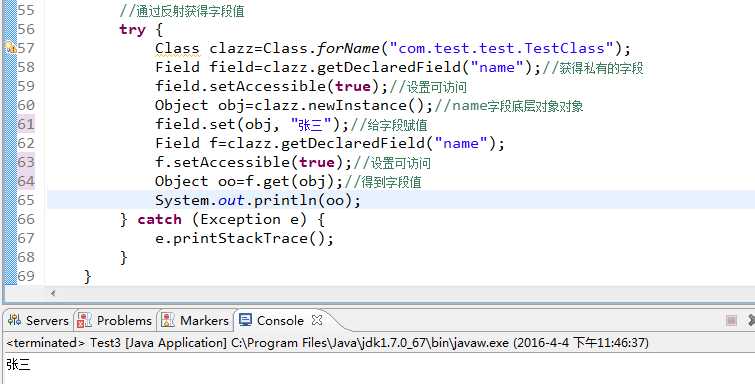Image resolution: width=755 pixels, height=384 pixels.
Task: Click line number 63 in the gutter
Action: pos(26,162)
